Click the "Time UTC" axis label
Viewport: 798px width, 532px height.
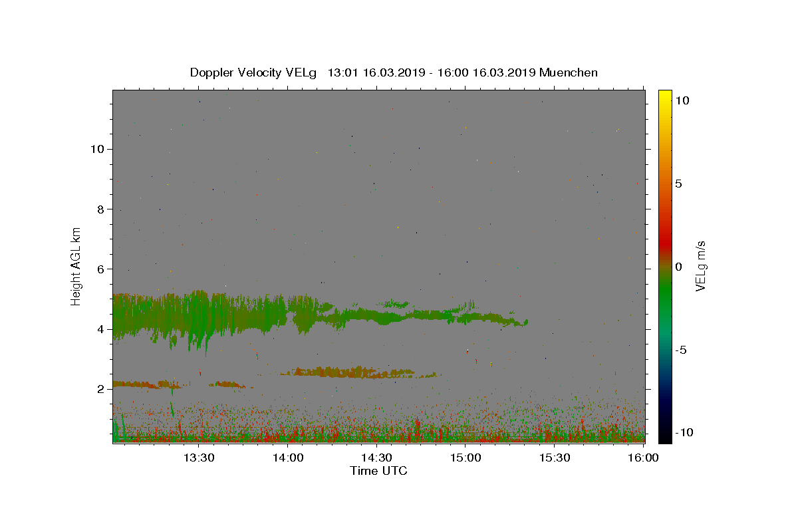click(378, 471)
